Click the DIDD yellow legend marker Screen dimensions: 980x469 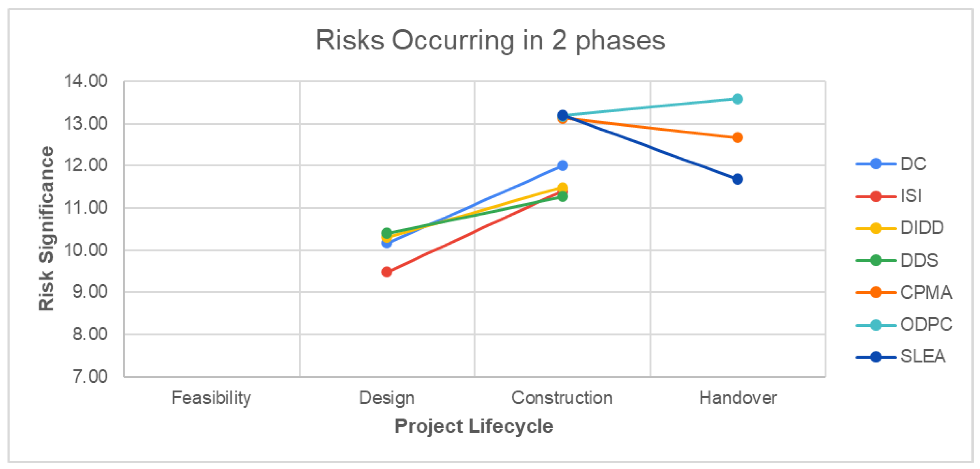[876, 229]
